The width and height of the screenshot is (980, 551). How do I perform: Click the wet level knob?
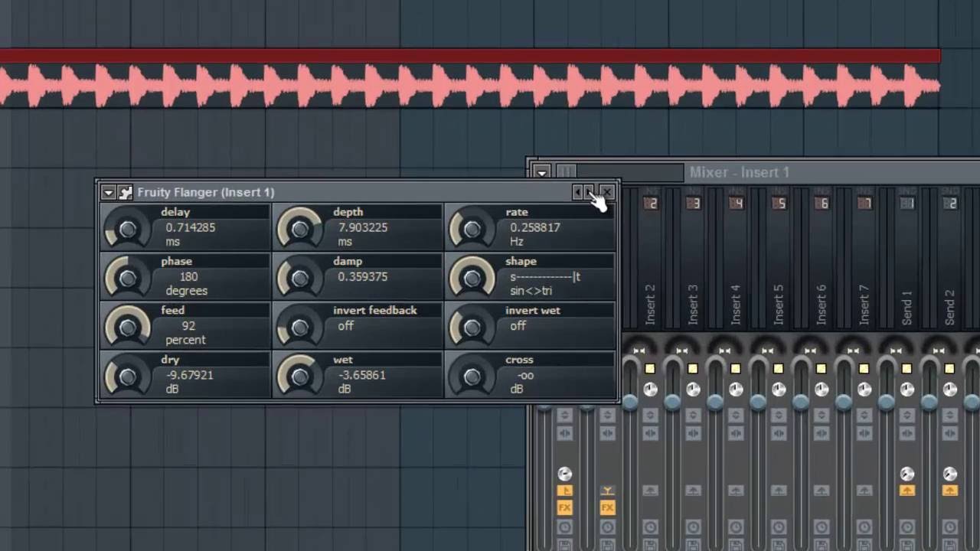point(299,376)
